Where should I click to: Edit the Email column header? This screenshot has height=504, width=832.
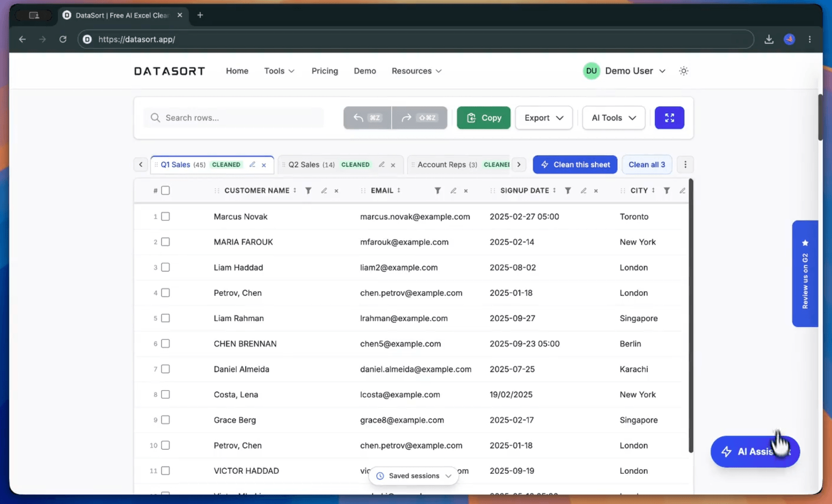(453, 190)
